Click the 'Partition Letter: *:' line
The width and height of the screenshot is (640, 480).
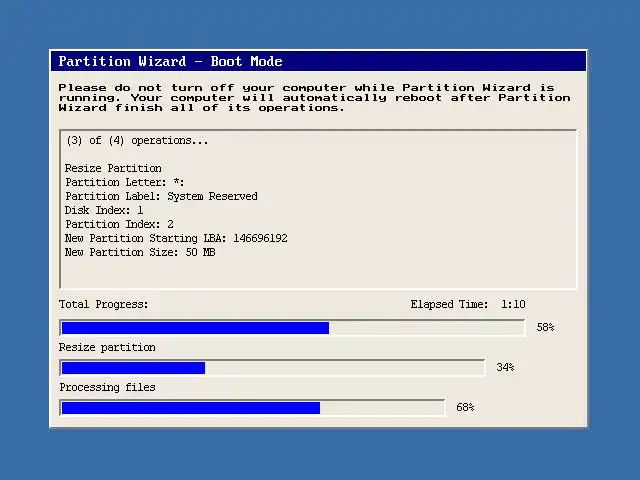124,182
